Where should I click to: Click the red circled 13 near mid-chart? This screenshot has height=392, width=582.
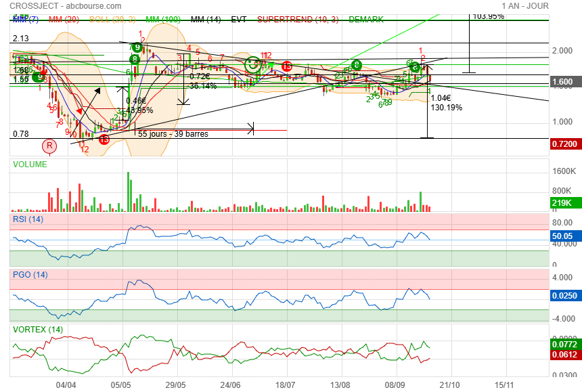pyautogui.click(x=287, y=66)
